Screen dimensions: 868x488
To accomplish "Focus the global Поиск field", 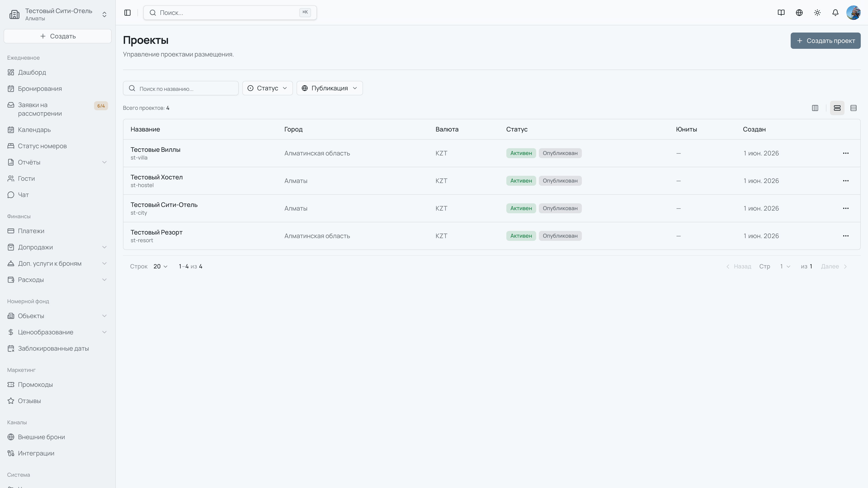I will tap(230, 12).
